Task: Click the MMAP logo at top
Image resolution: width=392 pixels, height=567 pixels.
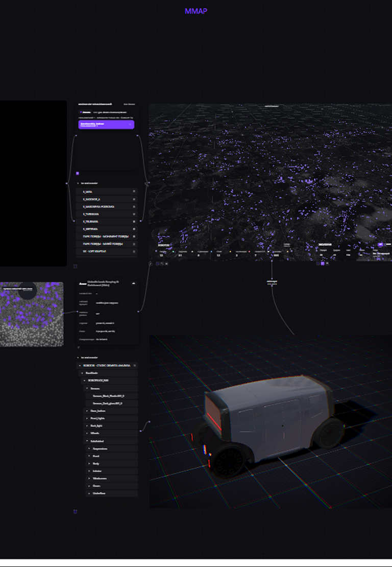Action: click(196, 11)
